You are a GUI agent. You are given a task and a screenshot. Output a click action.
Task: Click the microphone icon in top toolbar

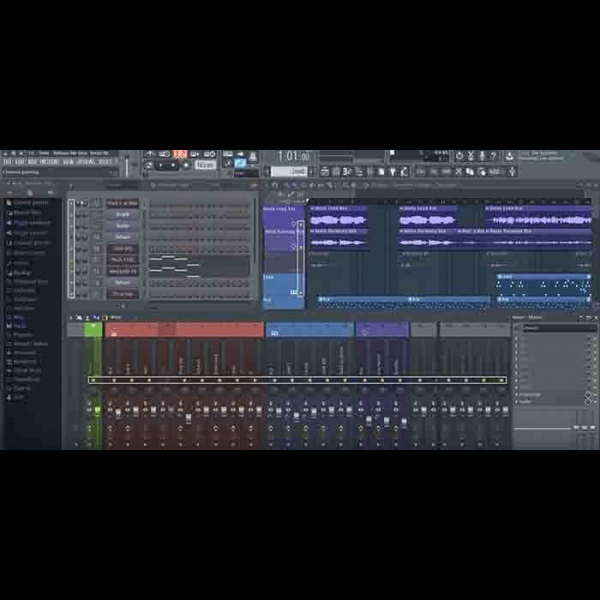click(481, 156)
